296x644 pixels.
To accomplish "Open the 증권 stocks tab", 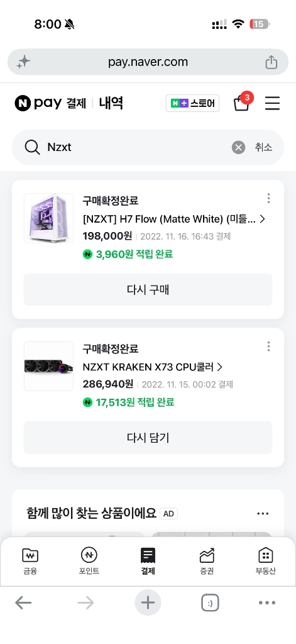I will 207,560.
